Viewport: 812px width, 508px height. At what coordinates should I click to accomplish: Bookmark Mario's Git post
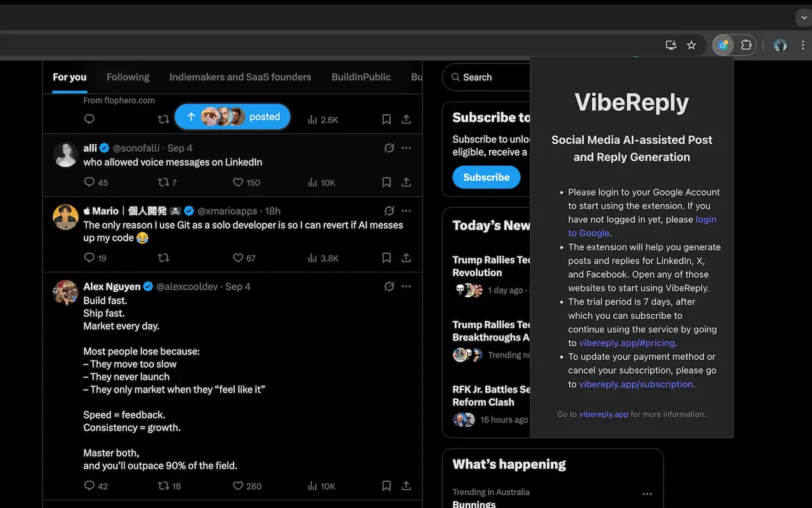(x=386, y=258)
